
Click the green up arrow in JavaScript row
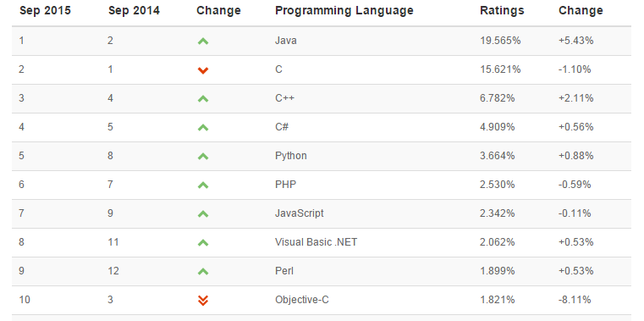[x=203, y=213]
